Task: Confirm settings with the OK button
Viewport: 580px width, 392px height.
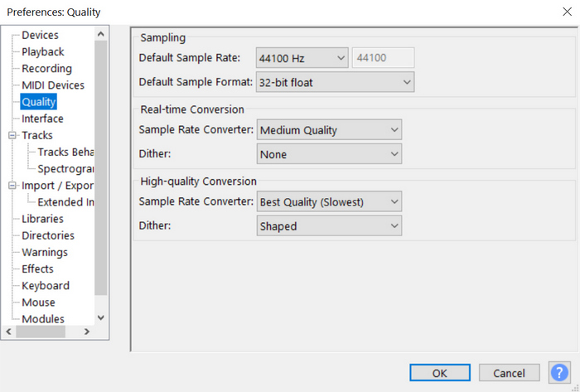Action: click(440, 373)
